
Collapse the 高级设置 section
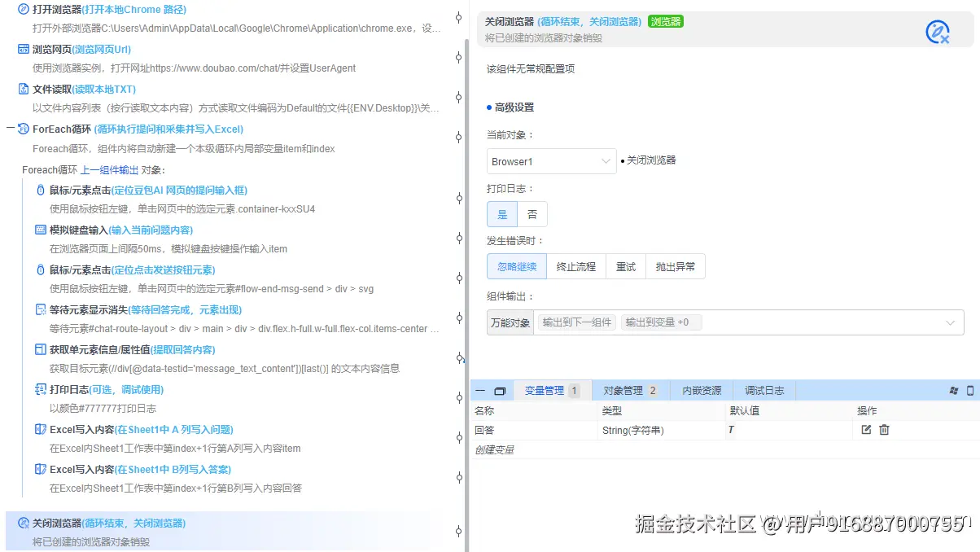(x=510, y=107)
